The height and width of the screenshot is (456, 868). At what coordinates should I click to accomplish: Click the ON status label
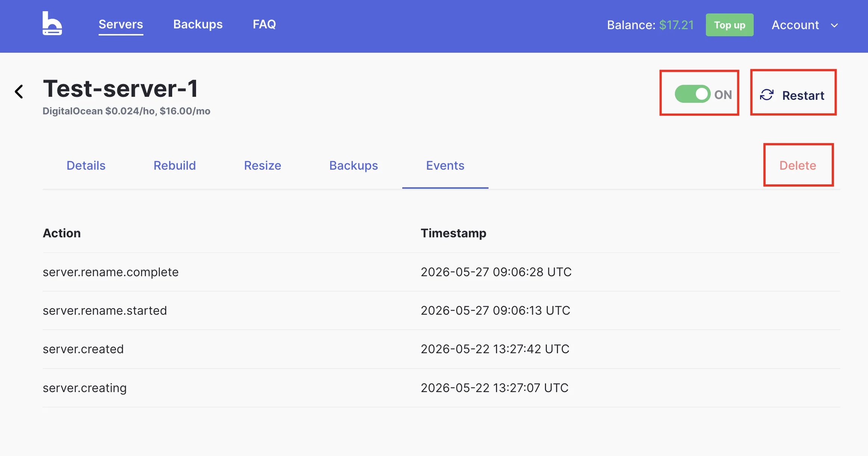[723, 95]
